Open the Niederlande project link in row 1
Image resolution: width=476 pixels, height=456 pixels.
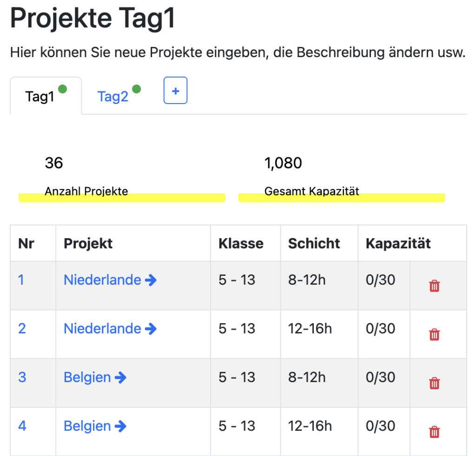tap(101, 280)
